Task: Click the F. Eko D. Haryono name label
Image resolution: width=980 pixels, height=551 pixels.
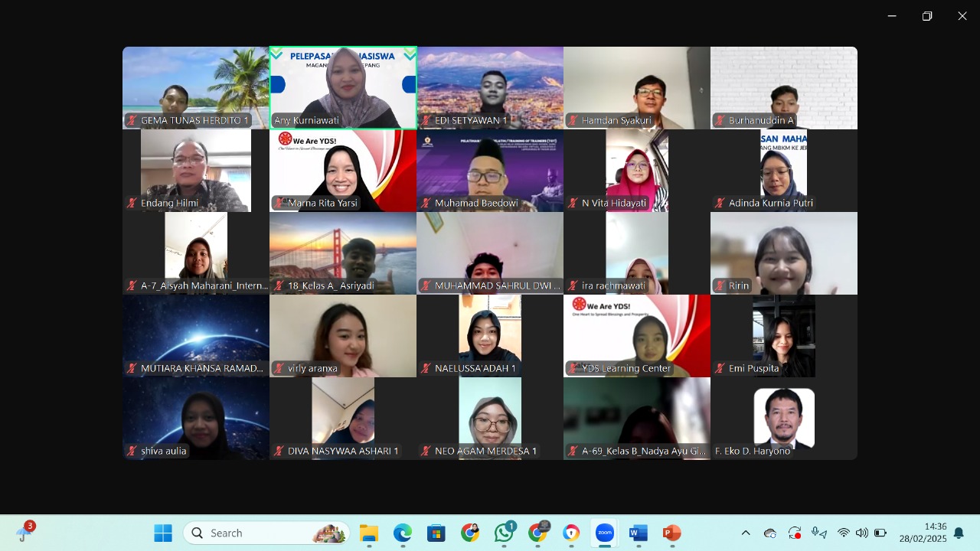Action: 753,452
